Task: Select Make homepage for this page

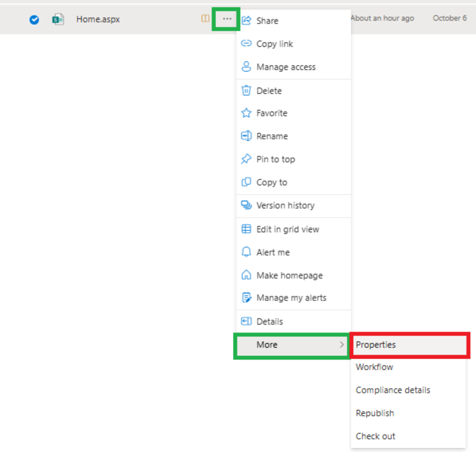Action: [289, 275]
